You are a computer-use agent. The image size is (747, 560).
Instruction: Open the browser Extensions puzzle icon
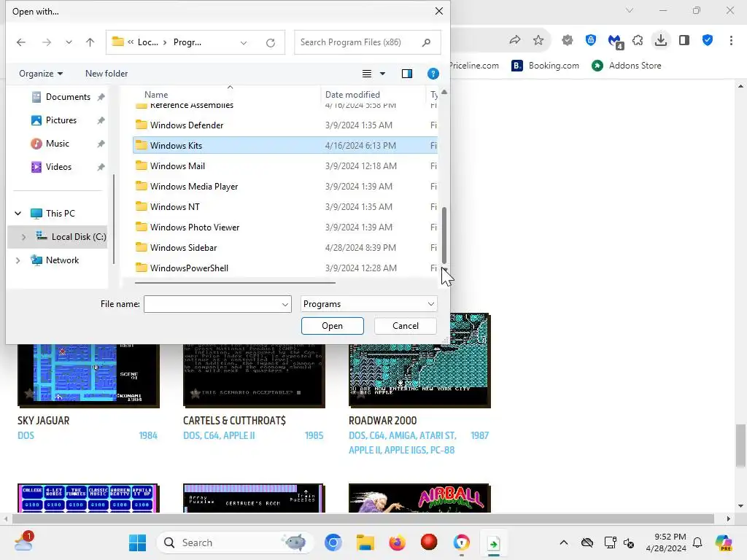pyautogui.click(x=638, y=41)
